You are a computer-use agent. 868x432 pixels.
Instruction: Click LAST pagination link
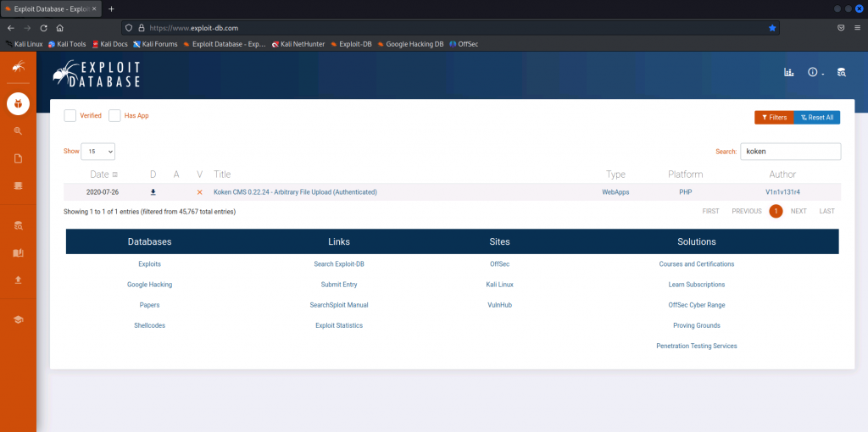click(x=827, y=211)
